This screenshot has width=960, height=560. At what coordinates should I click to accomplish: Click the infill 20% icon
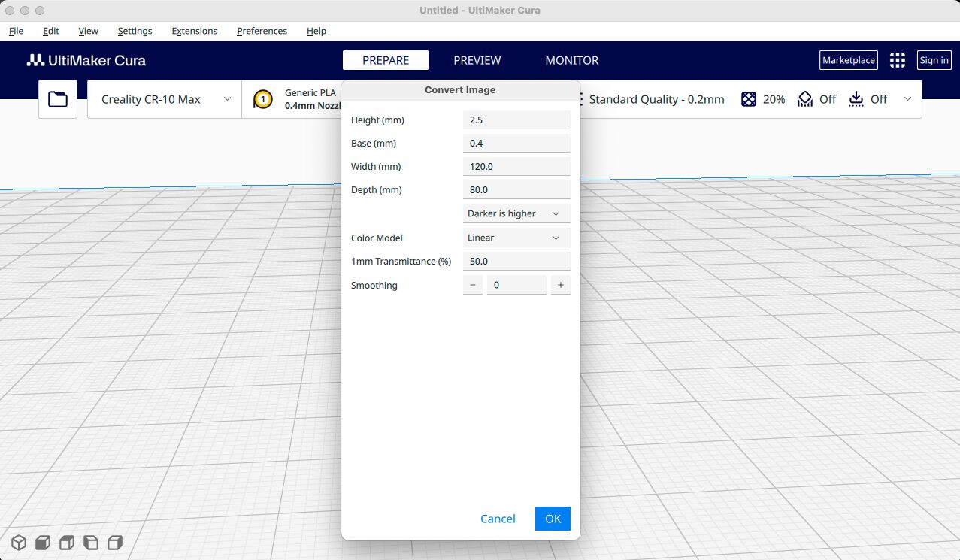tap(748, 99)
